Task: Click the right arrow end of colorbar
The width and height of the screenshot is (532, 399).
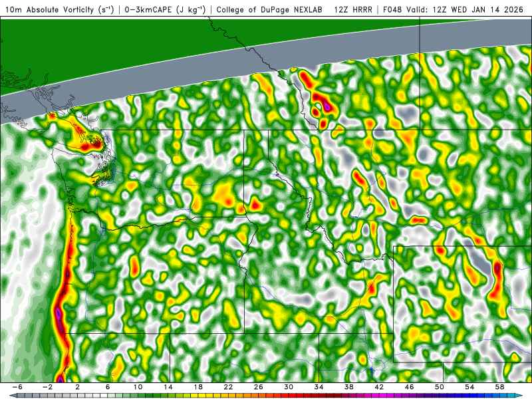Action: coord(519,396)
